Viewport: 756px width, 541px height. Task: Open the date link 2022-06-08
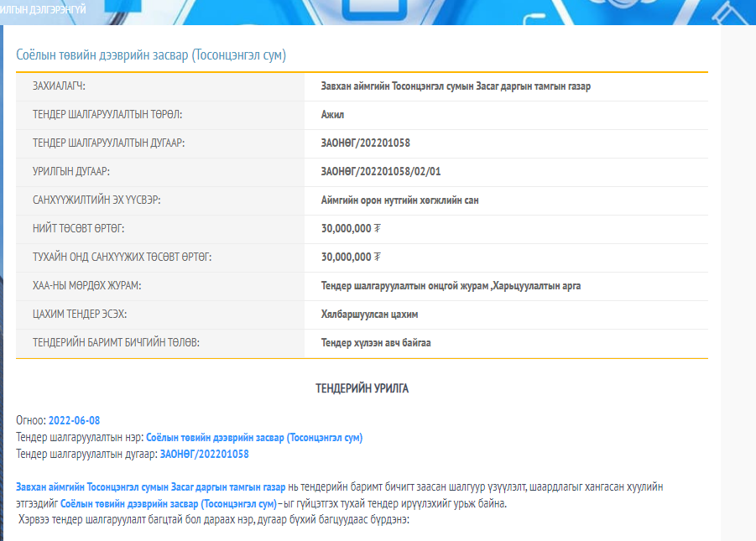click(x=74, y=420)
